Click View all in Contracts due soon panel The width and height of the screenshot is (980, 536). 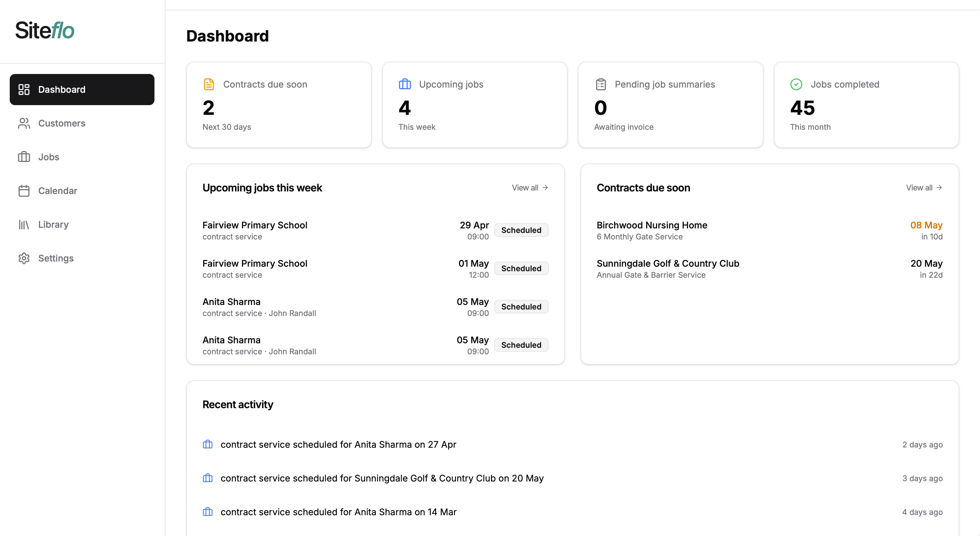pos(919,188)
